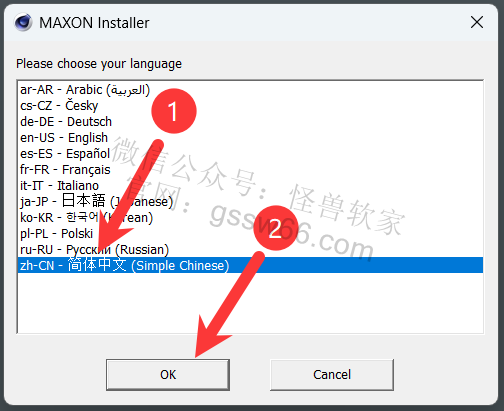Image resolution: width=504 pixels, height=411 pixels.
Task: Confirm language with the OK button
Action: [168, 375]
